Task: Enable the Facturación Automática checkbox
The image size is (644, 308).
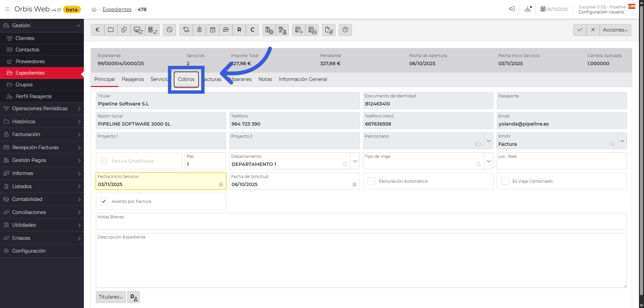Action: point(371,181)
